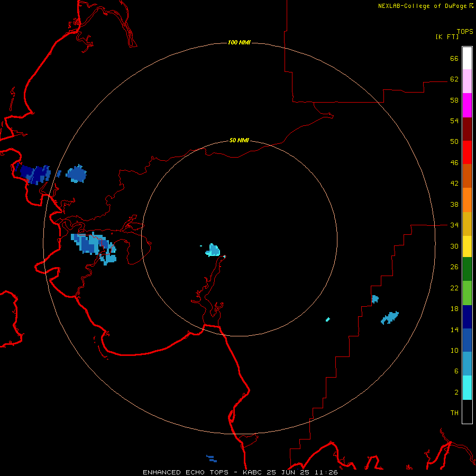
Task: Select the cyan swatch between 2 and 6
Action: [x=467, y=388]
